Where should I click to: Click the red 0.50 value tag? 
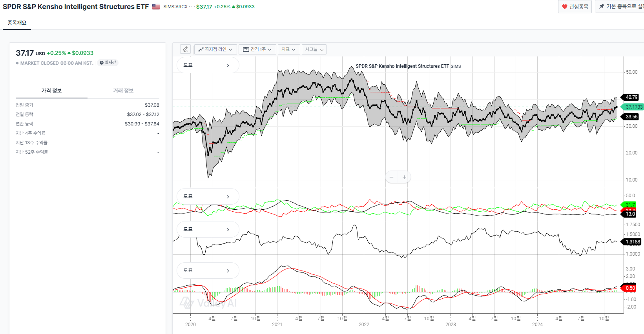[629, 288]
